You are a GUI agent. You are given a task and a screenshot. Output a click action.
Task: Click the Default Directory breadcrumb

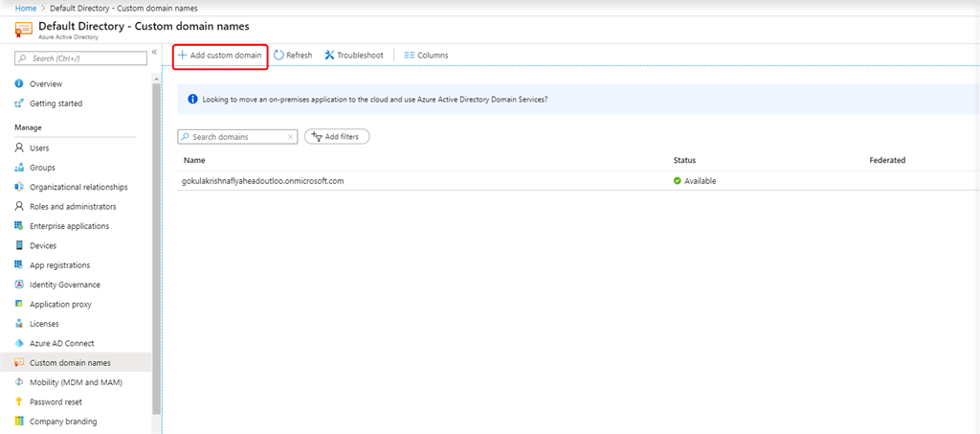[124, 9]
